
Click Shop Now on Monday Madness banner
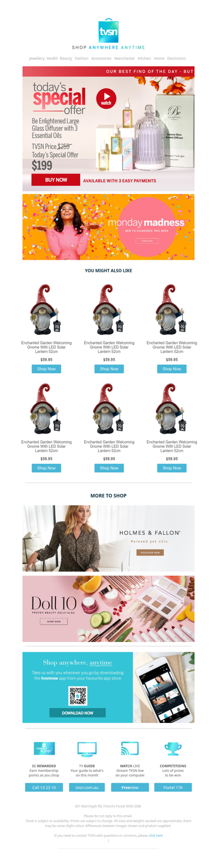click(147, 240)
